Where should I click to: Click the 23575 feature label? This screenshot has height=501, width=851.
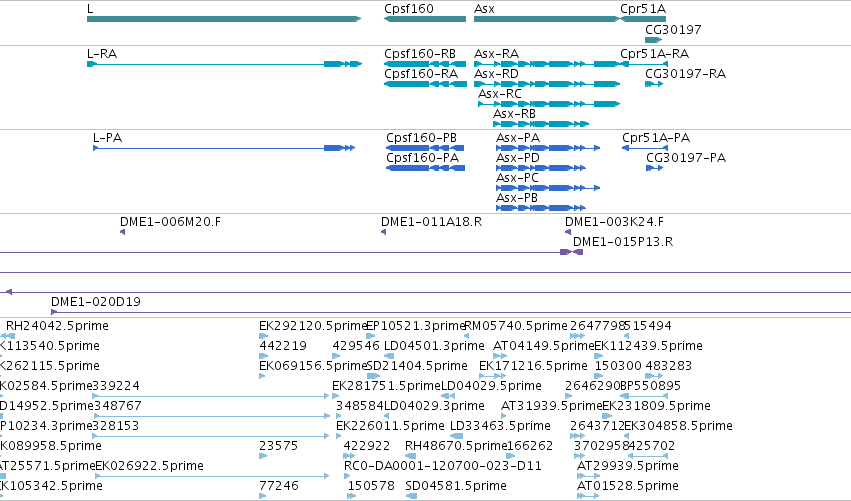point(278,446)
